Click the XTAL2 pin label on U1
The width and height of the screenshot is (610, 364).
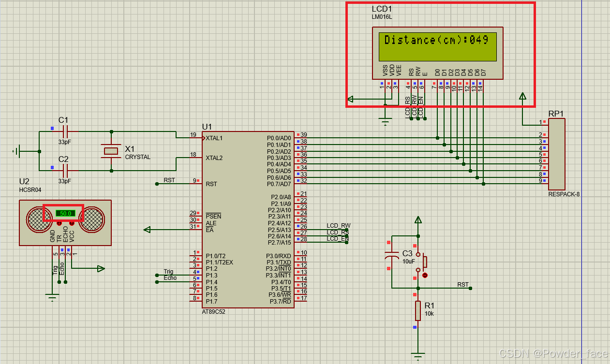[x=214, y=158]
